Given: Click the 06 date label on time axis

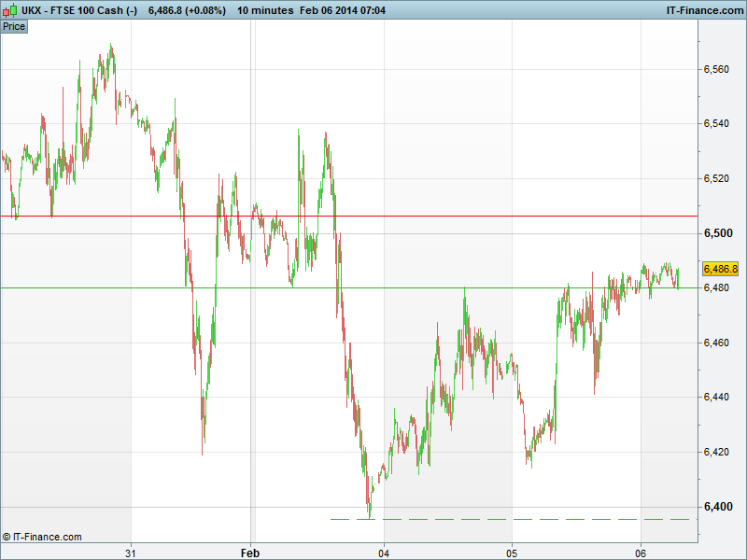Looking at the screenshot, I should click(x=641, y=553).
